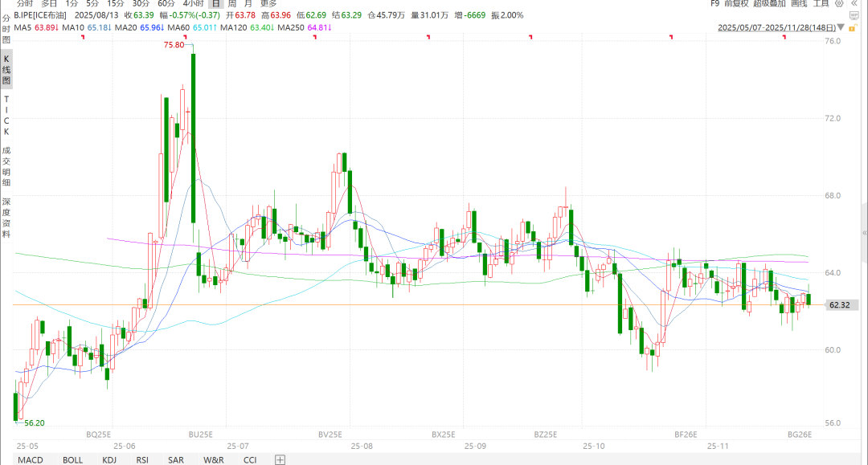This screenshot has height=465, width=868.
Task: Toggle the orange unlock padlock icon
Action: [853, 27]
